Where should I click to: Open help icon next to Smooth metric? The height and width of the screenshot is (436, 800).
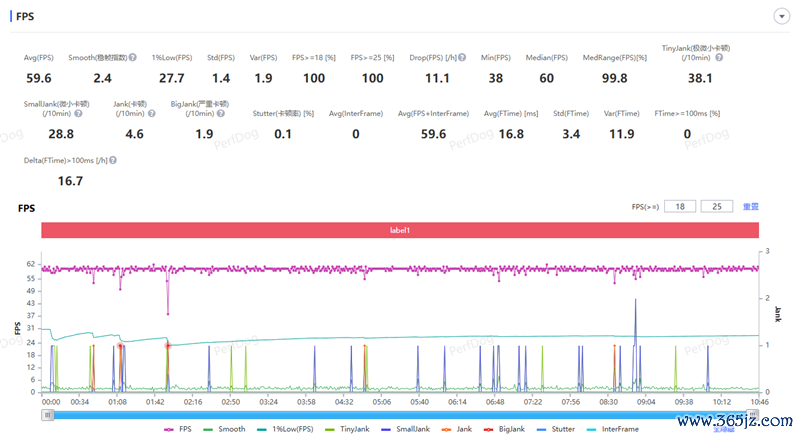(x=133, y=58)
